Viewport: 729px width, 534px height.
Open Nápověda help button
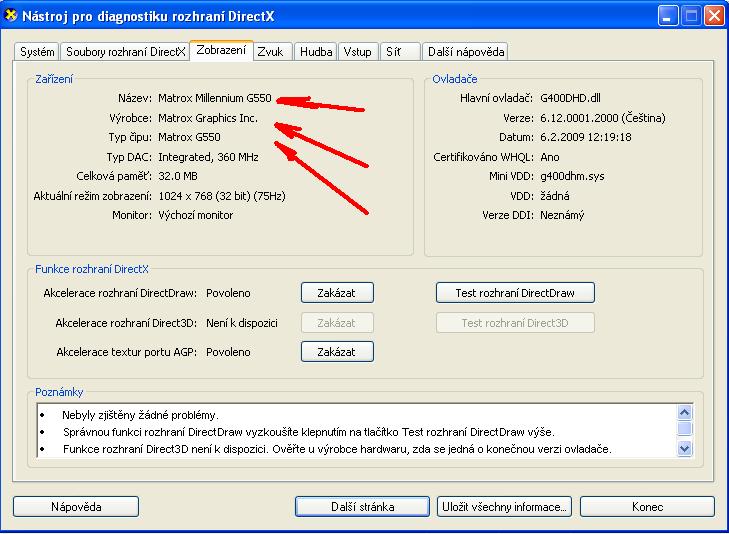pos(76,507)
